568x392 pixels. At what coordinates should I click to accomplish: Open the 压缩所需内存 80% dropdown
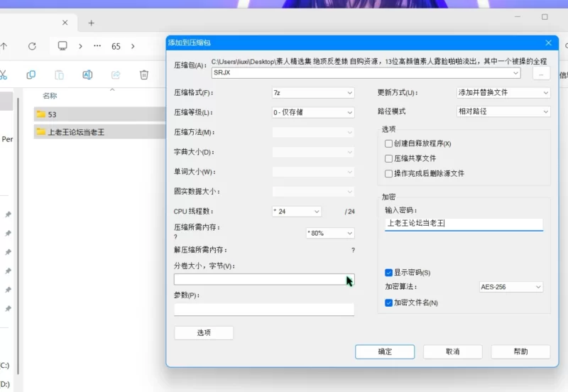click(x=330, y=233)
